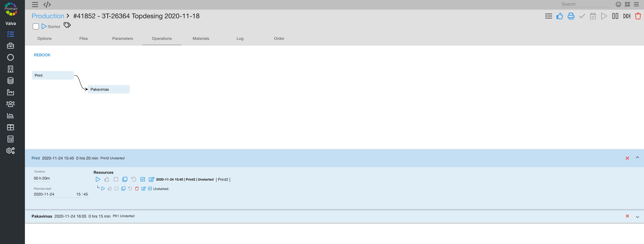
Task: Click the skip-forward icon in top toolbar
Action: click(x=626, y=16)
